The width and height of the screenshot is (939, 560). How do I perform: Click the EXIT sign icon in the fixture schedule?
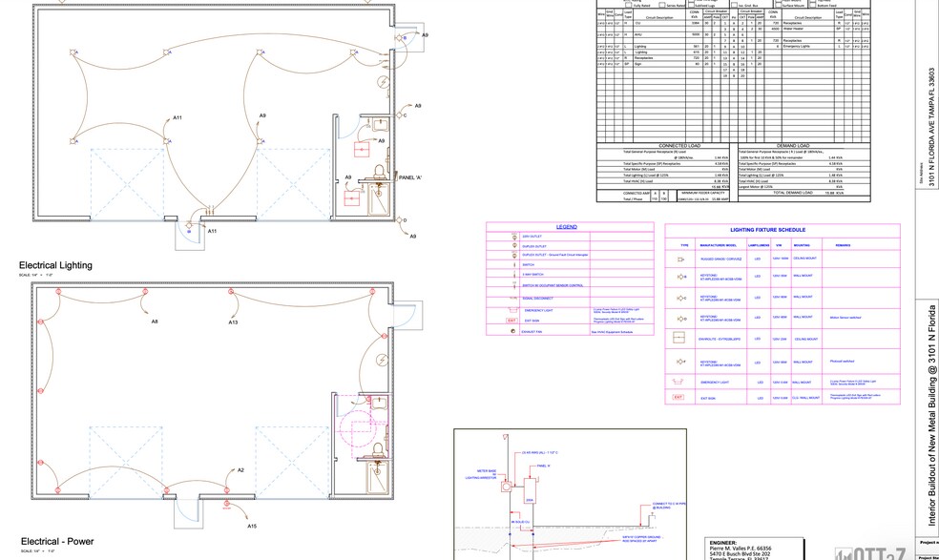click(x=680, y=396)
